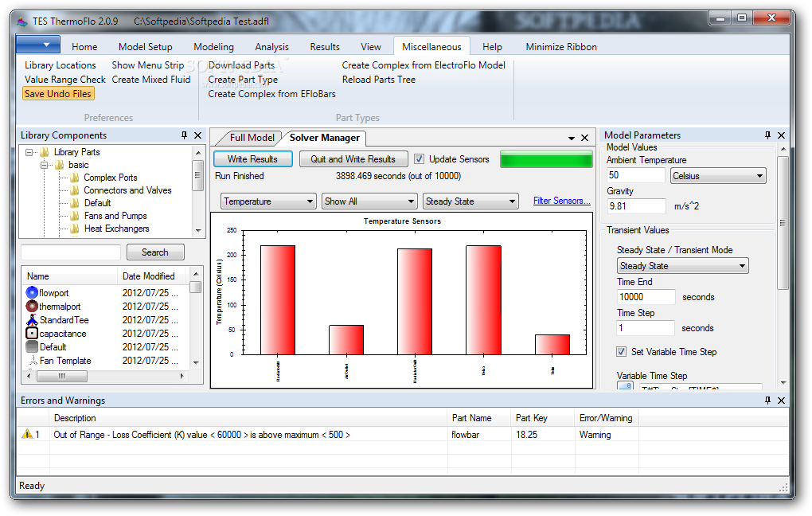Click the basic folder icon

[60, 165]
